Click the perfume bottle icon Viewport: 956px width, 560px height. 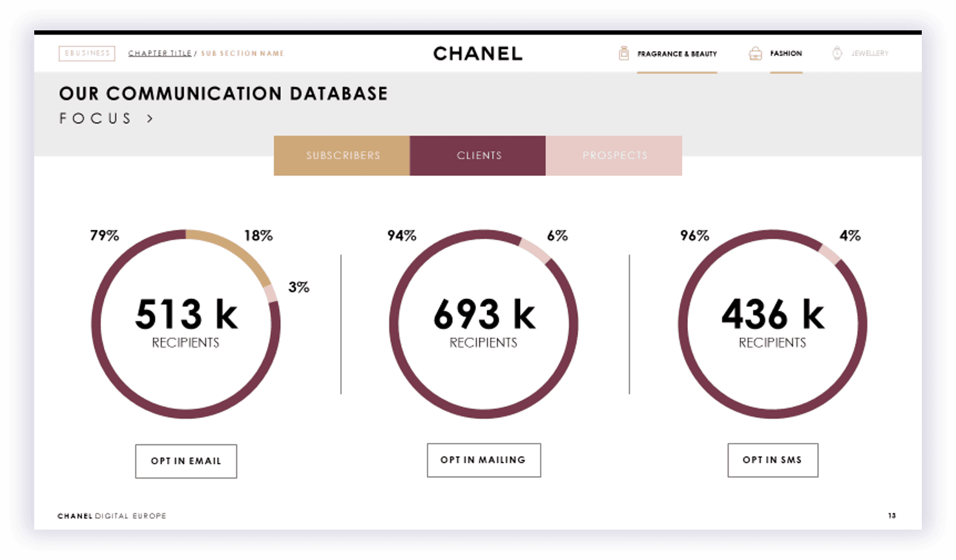[623, 53]
